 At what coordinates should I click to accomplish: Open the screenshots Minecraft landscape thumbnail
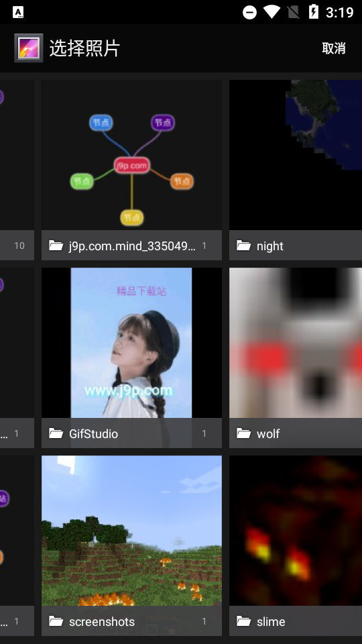point(132,531)
